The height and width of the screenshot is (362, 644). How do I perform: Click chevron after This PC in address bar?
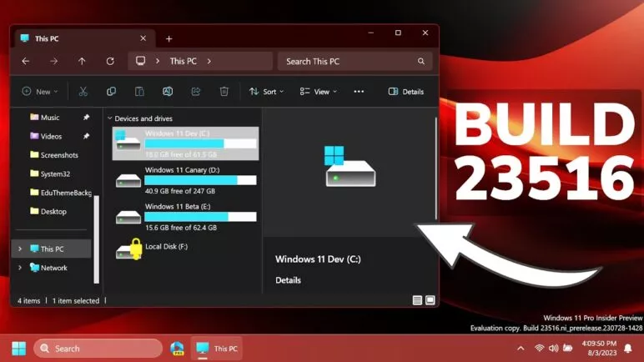(209, 61)
